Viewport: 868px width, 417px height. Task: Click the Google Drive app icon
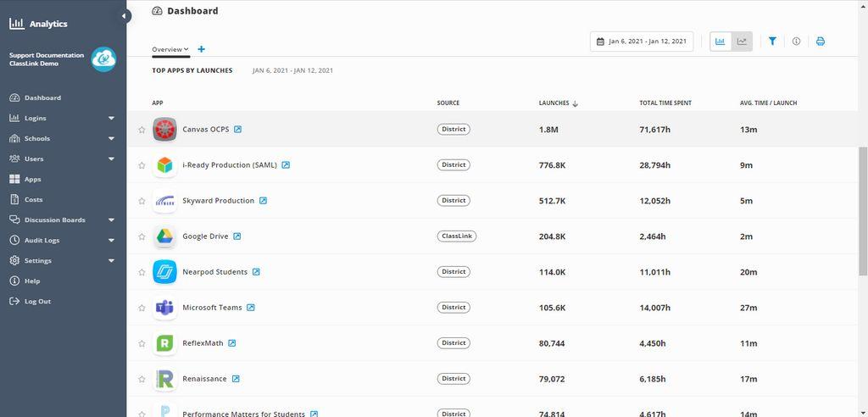[164, 236]
